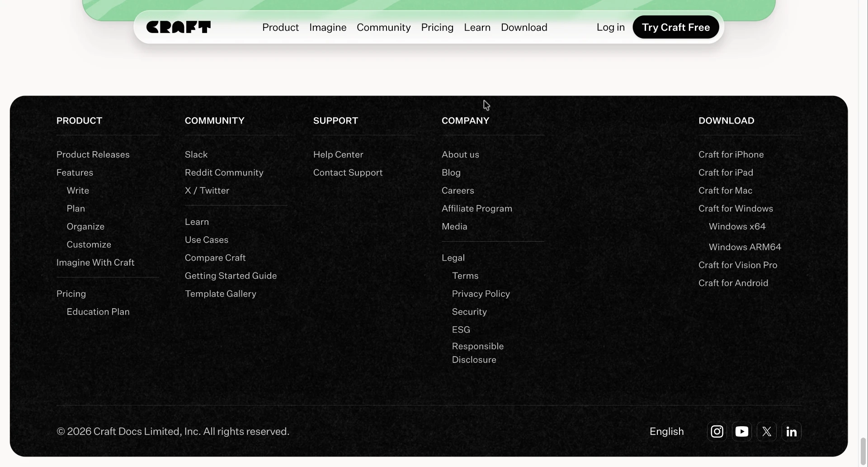Open the Privacy Policy link

coord(481,294)
